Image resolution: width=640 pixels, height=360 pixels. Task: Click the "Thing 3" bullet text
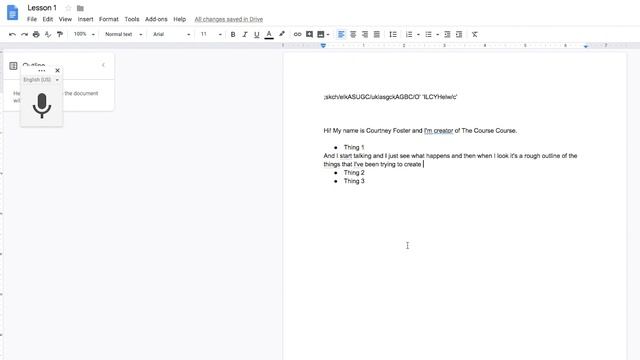tap(354, 181)
